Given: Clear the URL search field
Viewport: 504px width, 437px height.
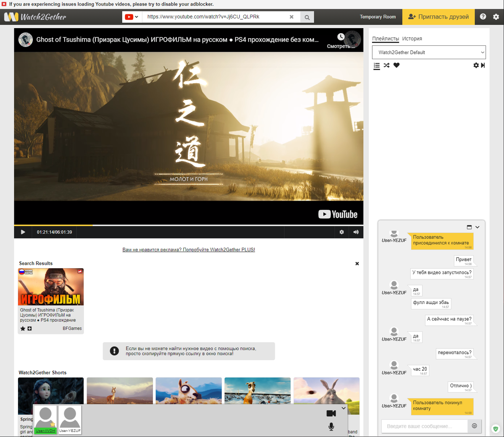Looking at the screenshot, I should (291, 17).
